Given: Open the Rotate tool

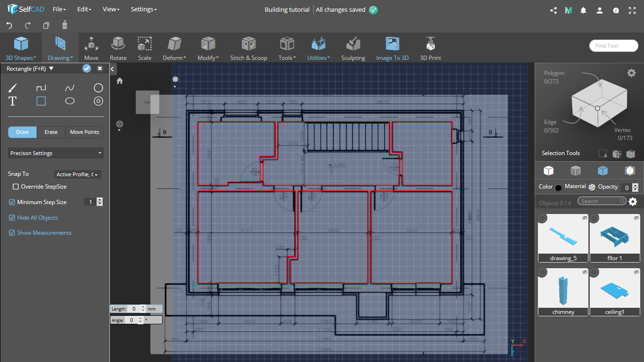Looking at the screenshot, I should [118, 49].
